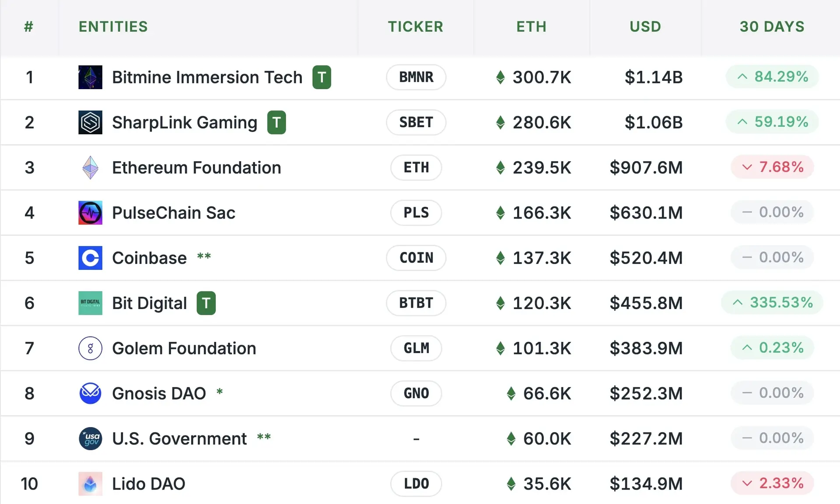
Task: Click the SharpLink Gaming logo
Action: 90,122
